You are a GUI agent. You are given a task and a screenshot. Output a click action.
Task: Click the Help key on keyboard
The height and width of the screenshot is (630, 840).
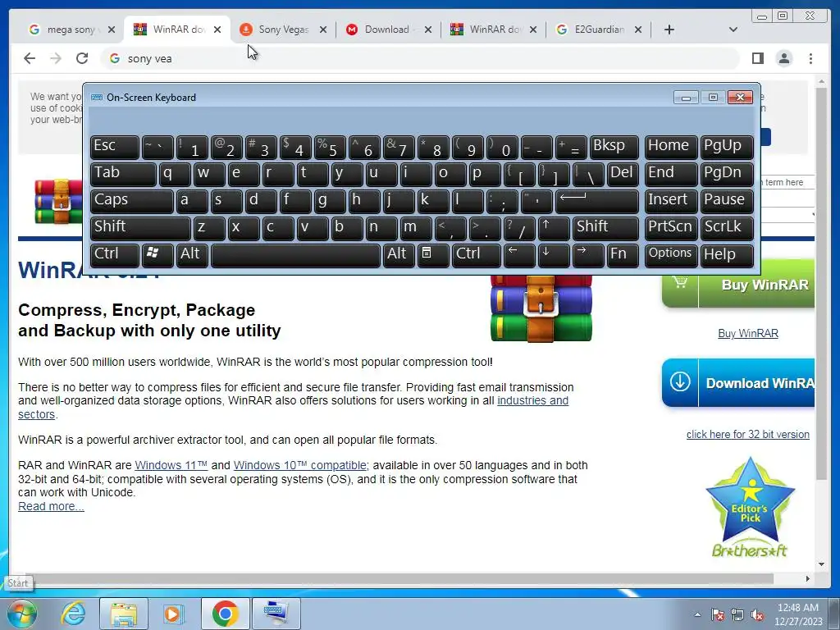pos(727,256)
